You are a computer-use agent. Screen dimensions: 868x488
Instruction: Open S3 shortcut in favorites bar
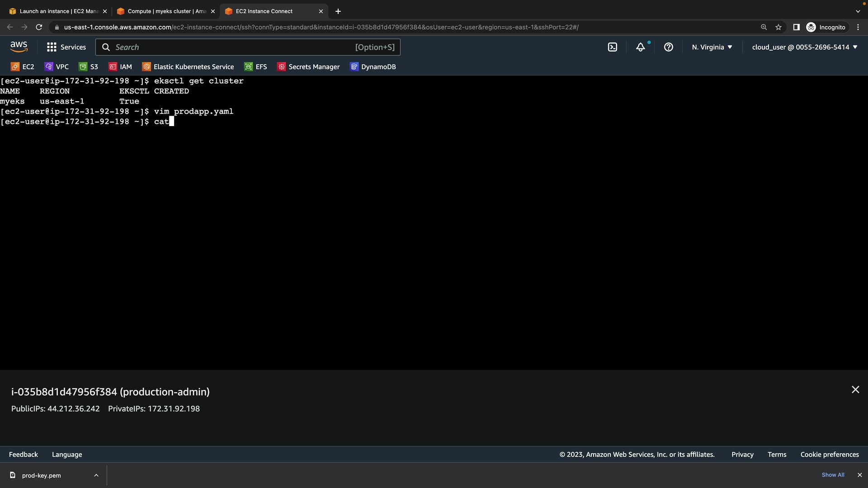(x=89, y=67)
